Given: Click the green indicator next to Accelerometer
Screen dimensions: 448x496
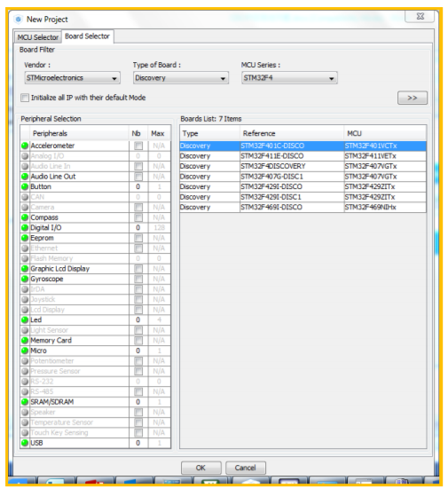Looking at the screenshot, I should (25, 146).
